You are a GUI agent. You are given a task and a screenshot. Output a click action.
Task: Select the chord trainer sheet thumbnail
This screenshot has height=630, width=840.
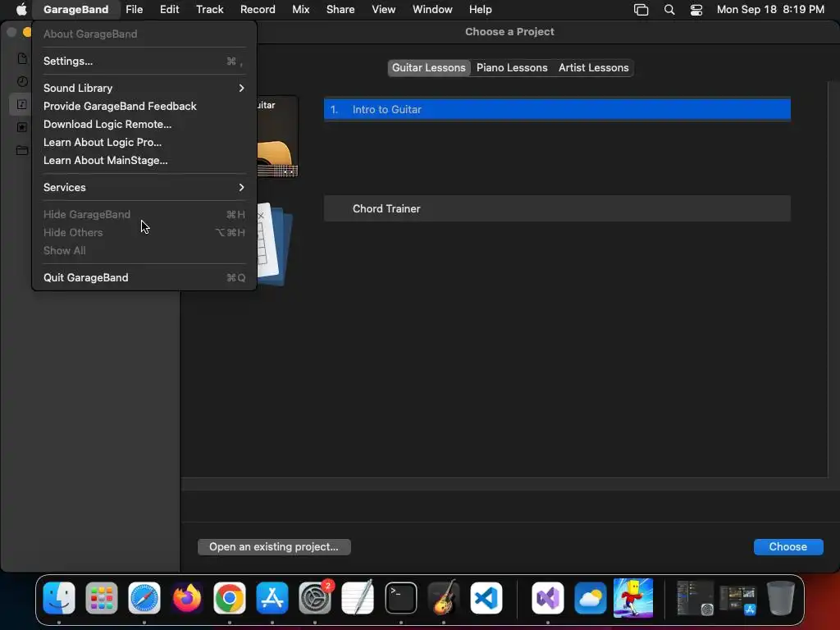(274, 244)
